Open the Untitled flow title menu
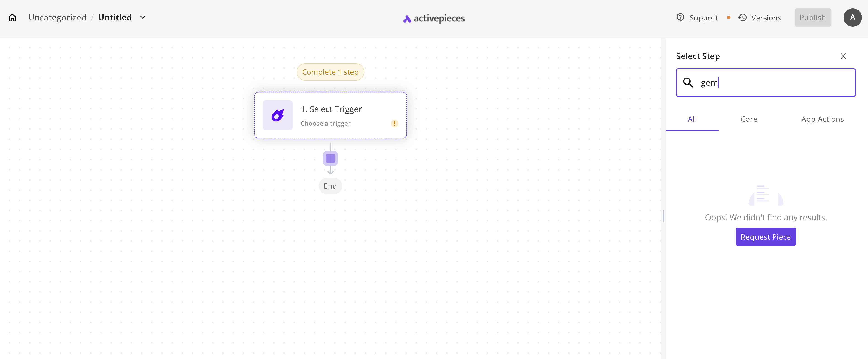 pos(115,17)
